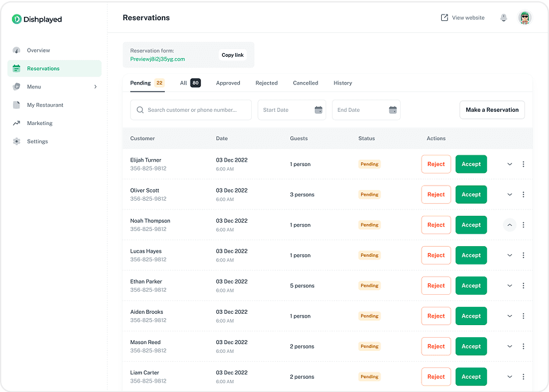The height and width of the screenshot is (392, 549).
Task: Focus the search customer or phone field
Action: [191, 110]
